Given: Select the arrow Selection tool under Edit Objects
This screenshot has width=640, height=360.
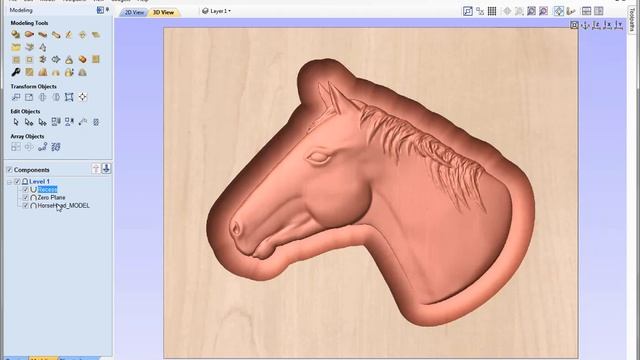Looking at the screenshot, I should point(16,122).
